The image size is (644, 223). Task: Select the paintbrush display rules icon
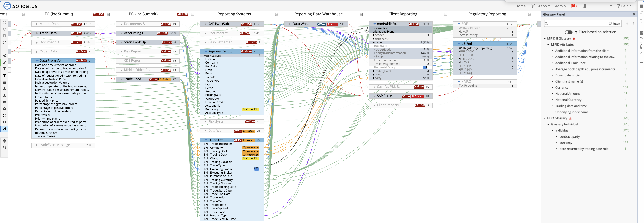point(4,62)
